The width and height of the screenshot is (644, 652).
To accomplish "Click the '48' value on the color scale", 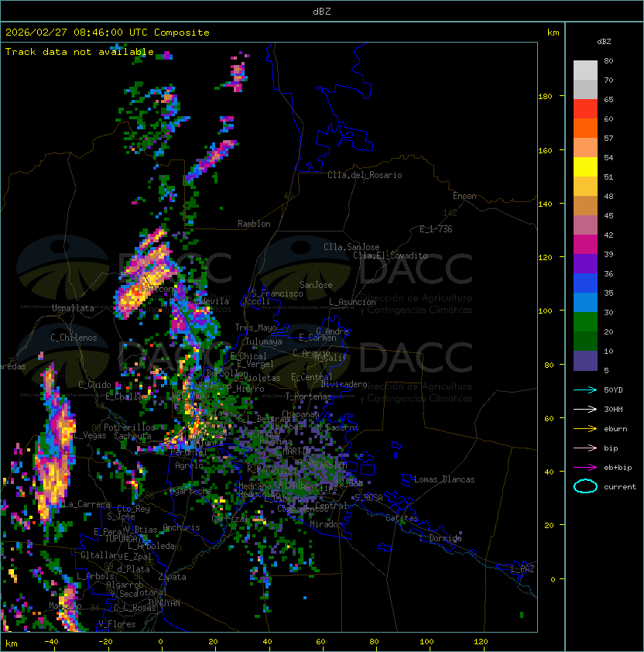I will (608, 196).
